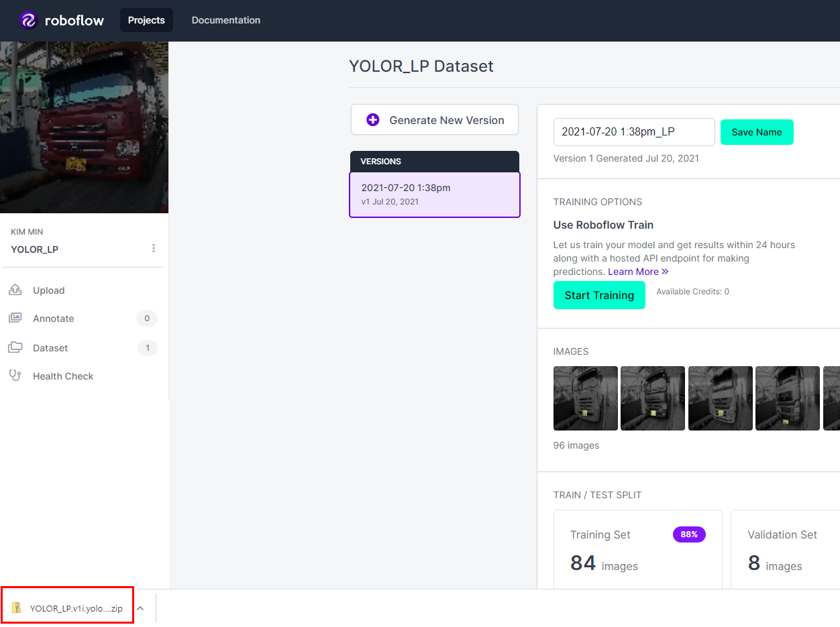Click the Annotate icon in sidebar

[x=15, y=318]
